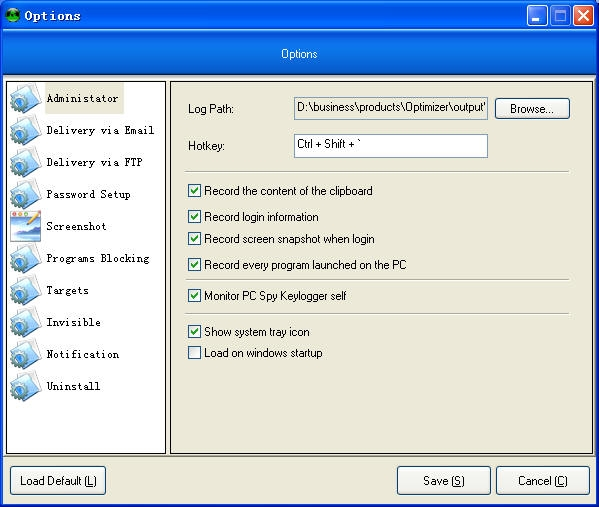Switch to the Administator section label
The width and height of the screenshot is (599, 507).
pyautogui.click(x=83, y=99)
